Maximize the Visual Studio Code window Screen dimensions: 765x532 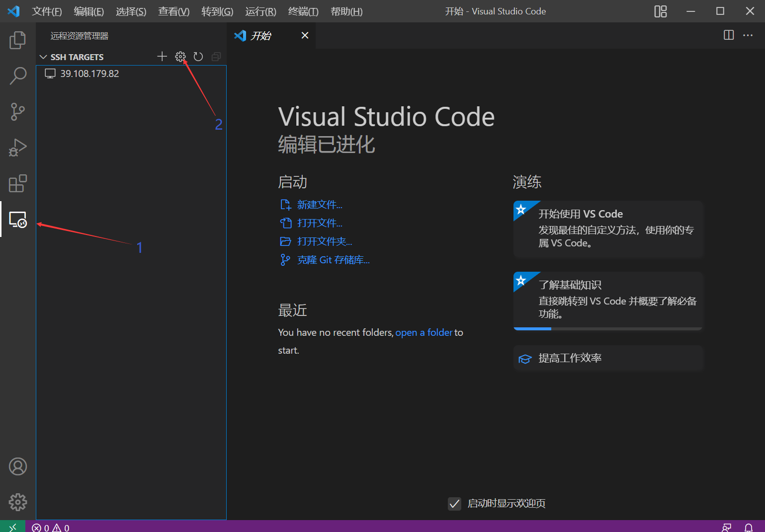[x=720, y=11]
